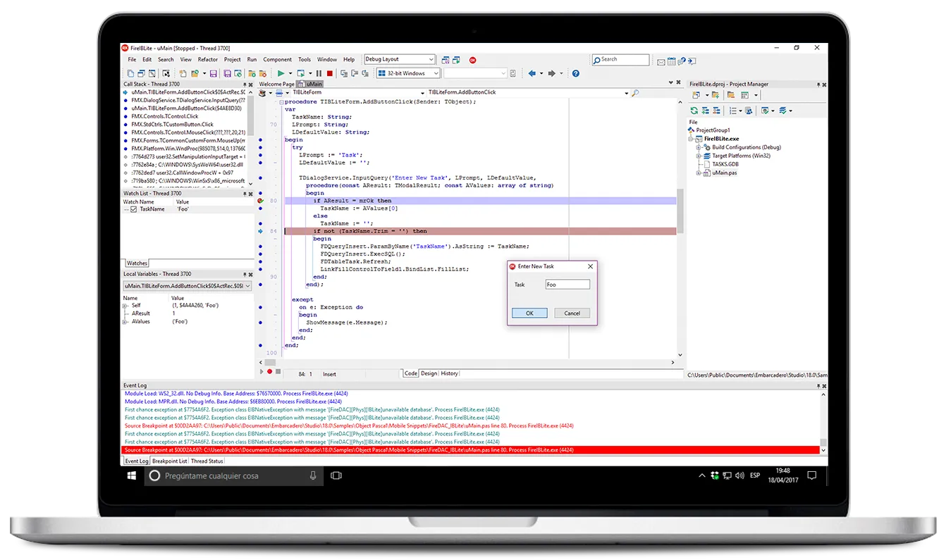Screen dimensions: 951x560
Task: Open the Breakpoint List tab
Action: pyautogui.click(x=169, y=461)
